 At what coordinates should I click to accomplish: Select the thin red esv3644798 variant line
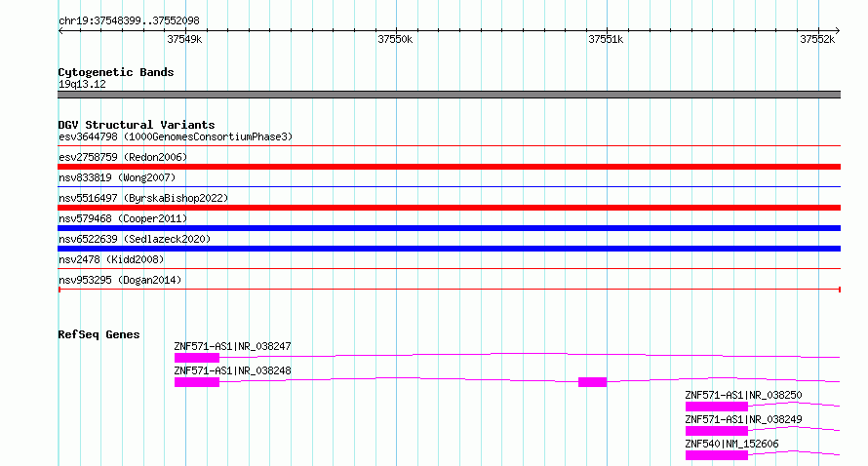coord(449,145)
